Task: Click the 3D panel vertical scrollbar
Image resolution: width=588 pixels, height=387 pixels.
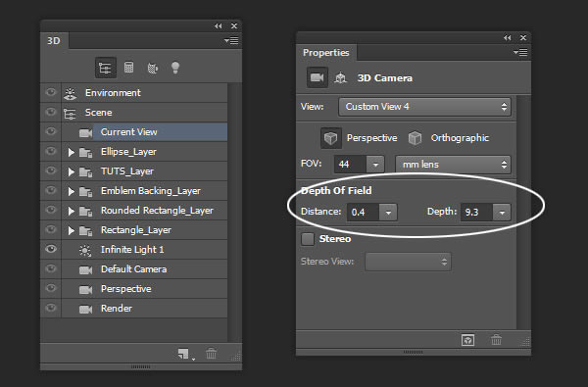Action: click(235, 213)
